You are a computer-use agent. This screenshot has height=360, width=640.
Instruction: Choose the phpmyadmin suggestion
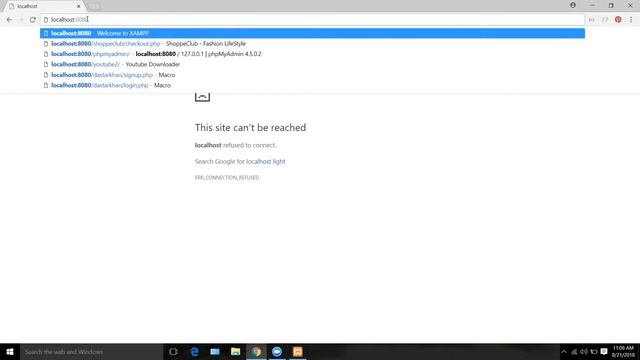tap(312, 54)
